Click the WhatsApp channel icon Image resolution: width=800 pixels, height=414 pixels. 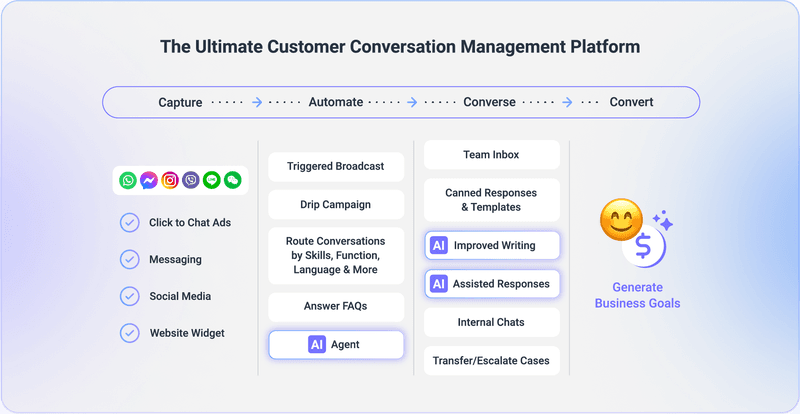(128, 180)
